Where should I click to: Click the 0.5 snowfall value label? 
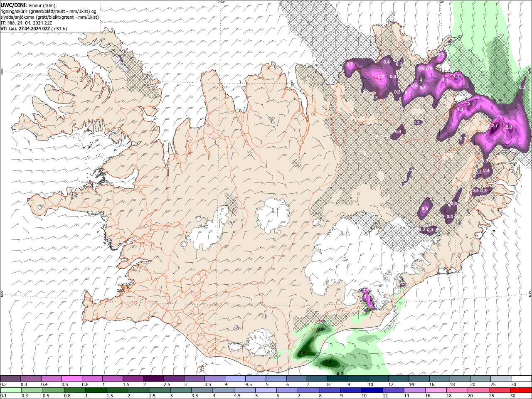tap(425, 209)
